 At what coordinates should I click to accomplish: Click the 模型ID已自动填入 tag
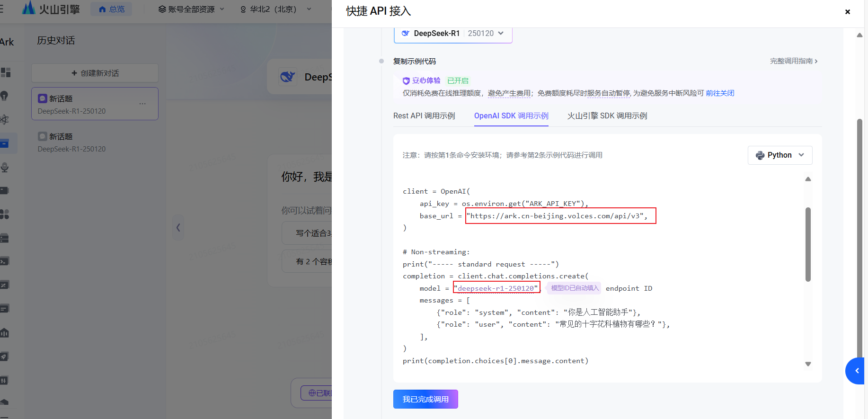(x=575, y=288)
